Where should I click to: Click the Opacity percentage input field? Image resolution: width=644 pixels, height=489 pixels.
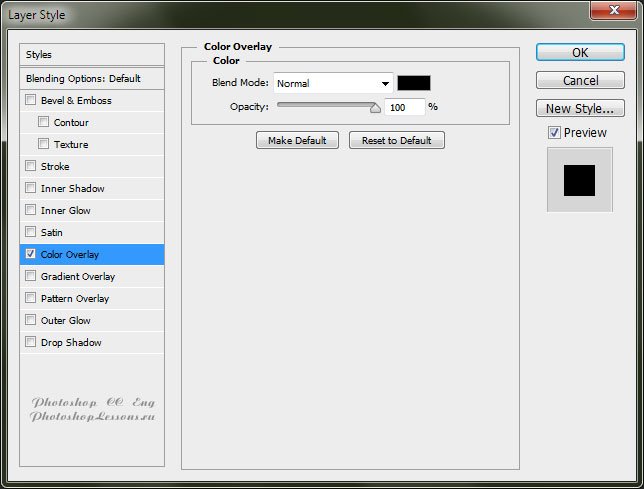404,107
